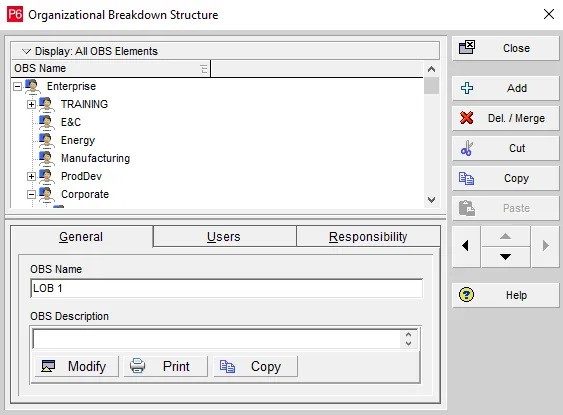This screenshot has width=563, height=415.
Task: Open Help for this dialog
Action: pos(506,295)
